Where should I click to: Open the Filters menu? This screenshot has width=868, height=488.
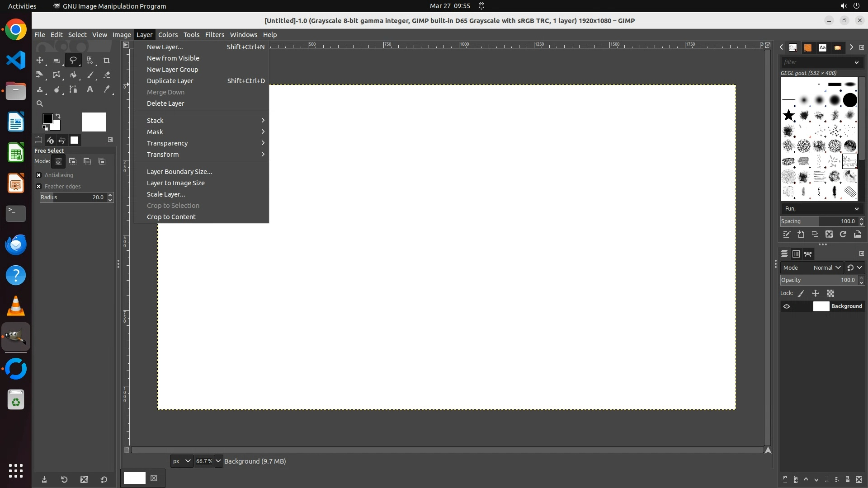[214, 35]
